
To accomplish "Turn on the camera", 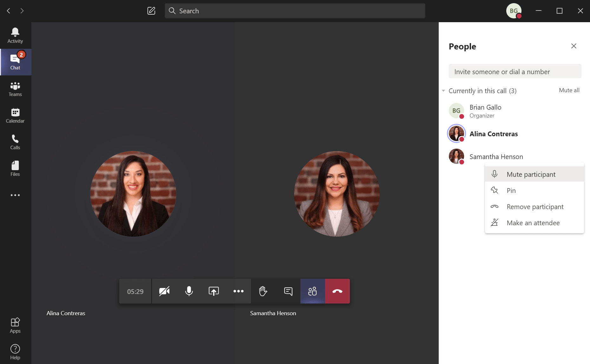I will click(164, 291).
